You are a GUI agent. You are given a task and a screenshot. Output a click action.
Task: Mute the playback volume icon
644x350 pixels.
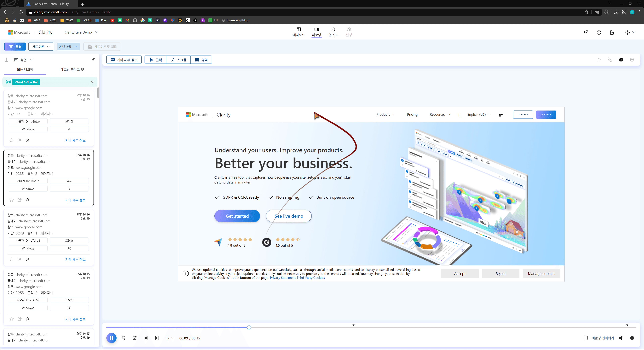pyautogui.click(x=621, y=338)
